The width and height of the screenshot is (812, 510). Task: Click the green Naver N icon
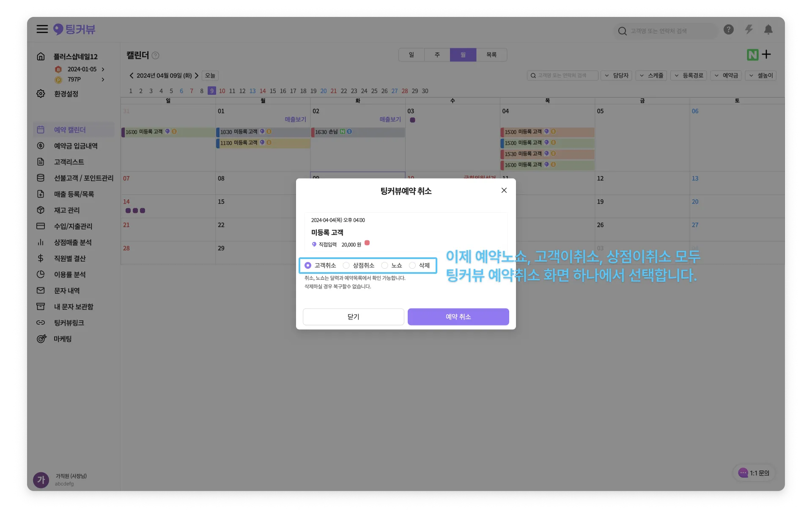point(752,55)
